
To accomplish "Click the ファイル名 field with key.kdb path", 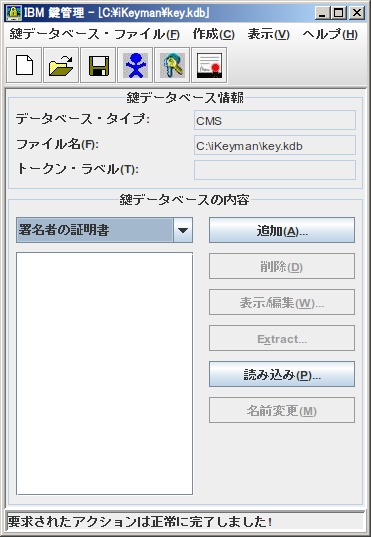I will [275, 145].
